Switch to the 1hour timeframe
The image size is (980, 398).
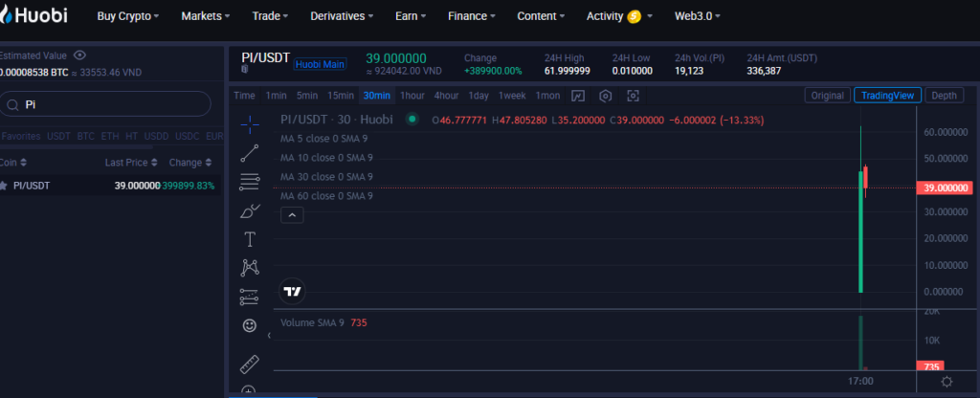click(x=412, y=96)
